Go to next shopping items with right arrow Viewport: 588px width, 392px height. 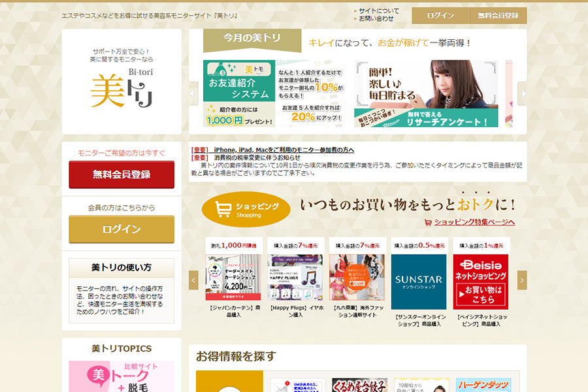pyautogui.click(x=522, y=280)
